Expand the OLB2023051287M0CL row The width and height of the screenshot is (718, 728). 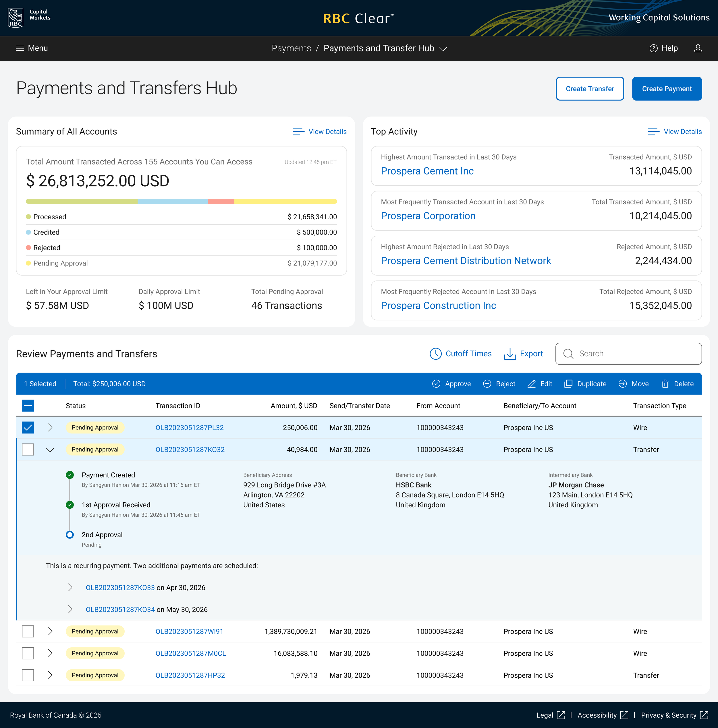[x=50, y=653]
